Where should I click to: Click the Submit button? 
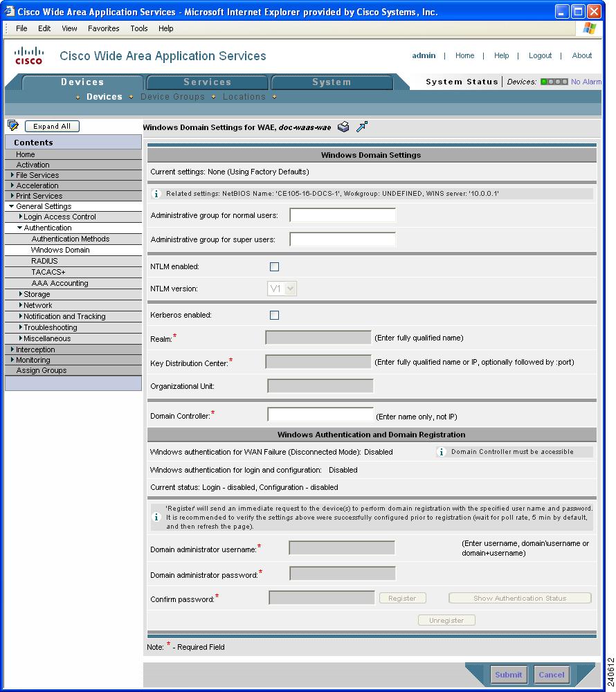click(508, 674)
